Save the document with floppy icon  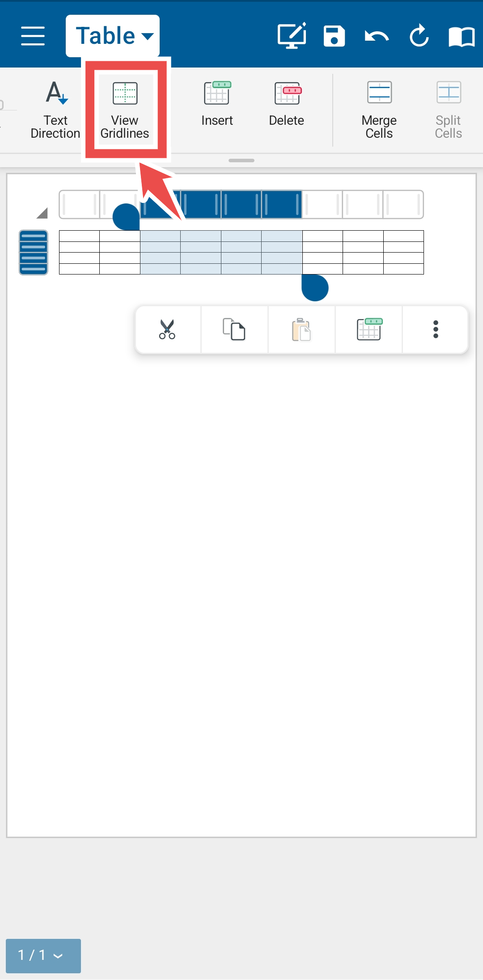coord(334,36)
